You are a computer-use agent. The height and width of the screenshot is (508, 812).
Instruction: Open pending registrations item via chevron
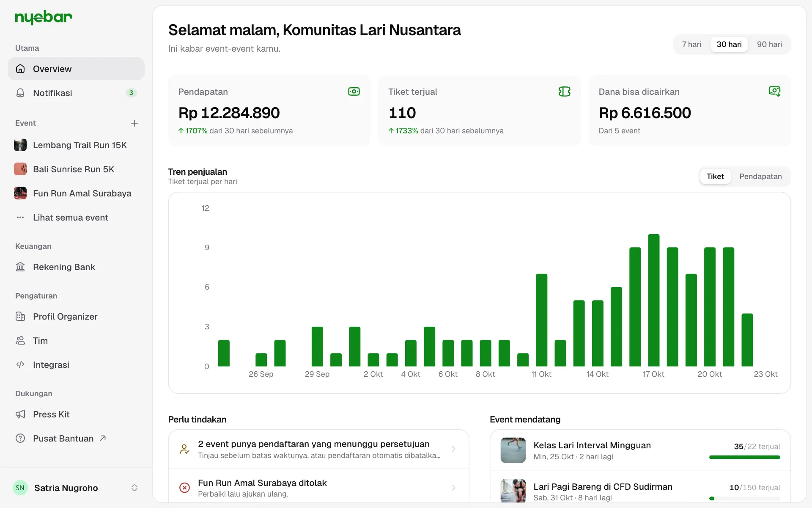point(453,449)
